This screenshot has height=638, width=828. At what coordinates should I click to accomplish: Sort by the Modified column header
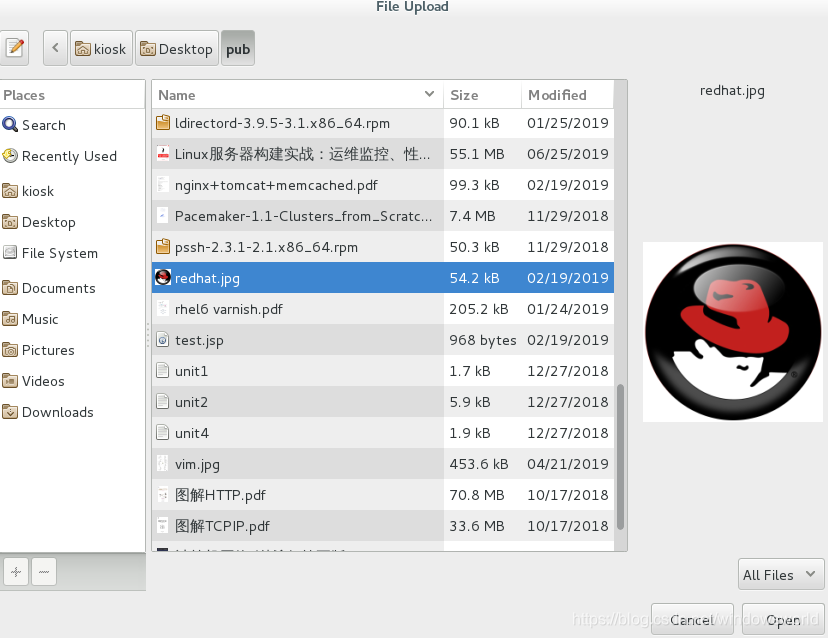[568, 95]
